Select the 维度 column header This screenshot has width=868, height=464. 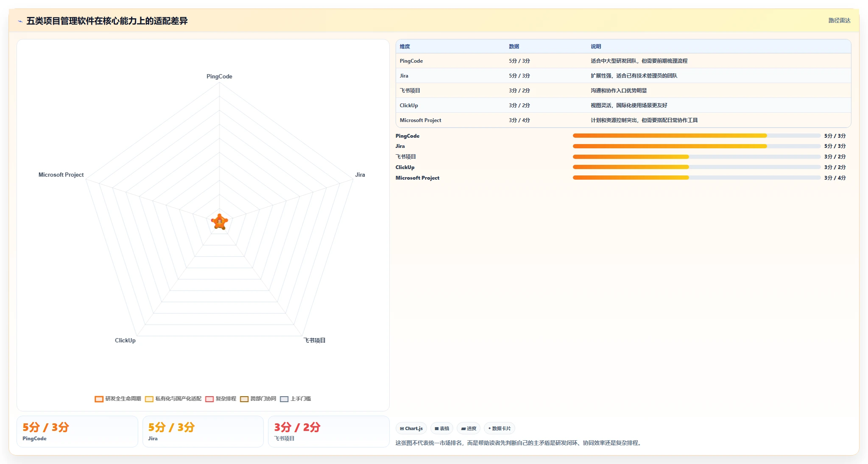405,47
